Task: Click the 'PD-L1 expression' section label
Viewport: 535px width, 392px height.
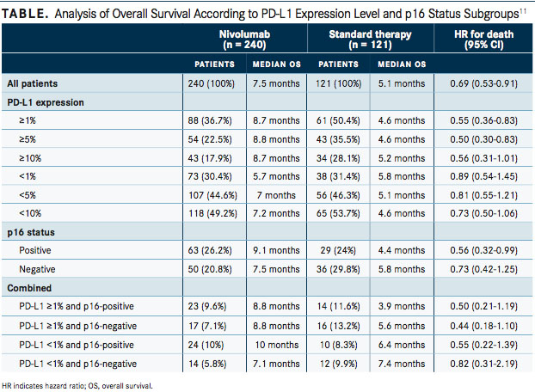Action: coord(46,102)
